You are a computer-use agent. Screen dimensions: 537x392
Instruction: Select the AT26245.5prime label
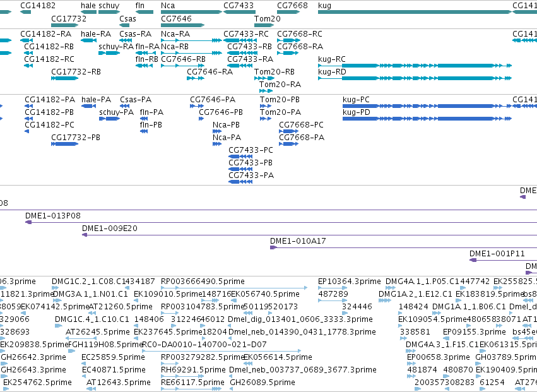pyautogui.click(x=98, y=331)
